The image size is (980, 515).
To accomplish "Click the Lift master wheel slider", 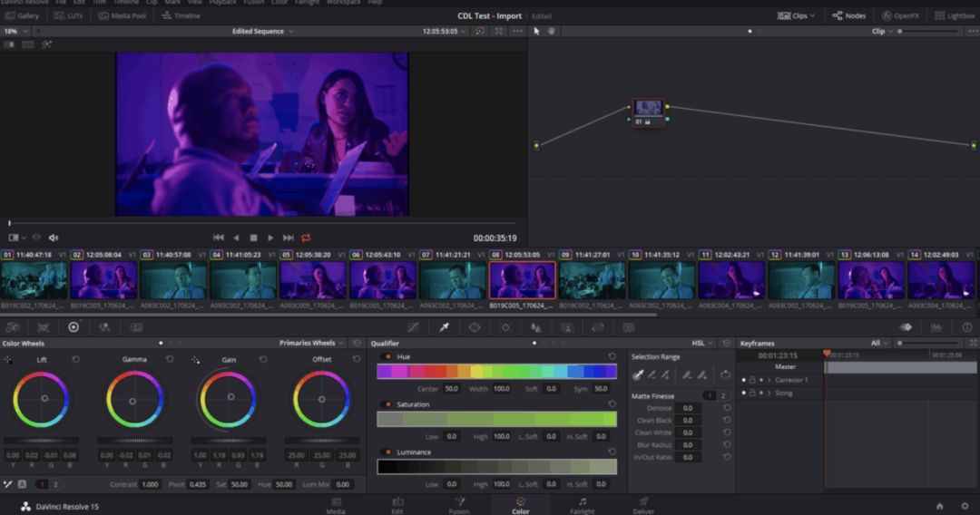I will pos(41,440).
